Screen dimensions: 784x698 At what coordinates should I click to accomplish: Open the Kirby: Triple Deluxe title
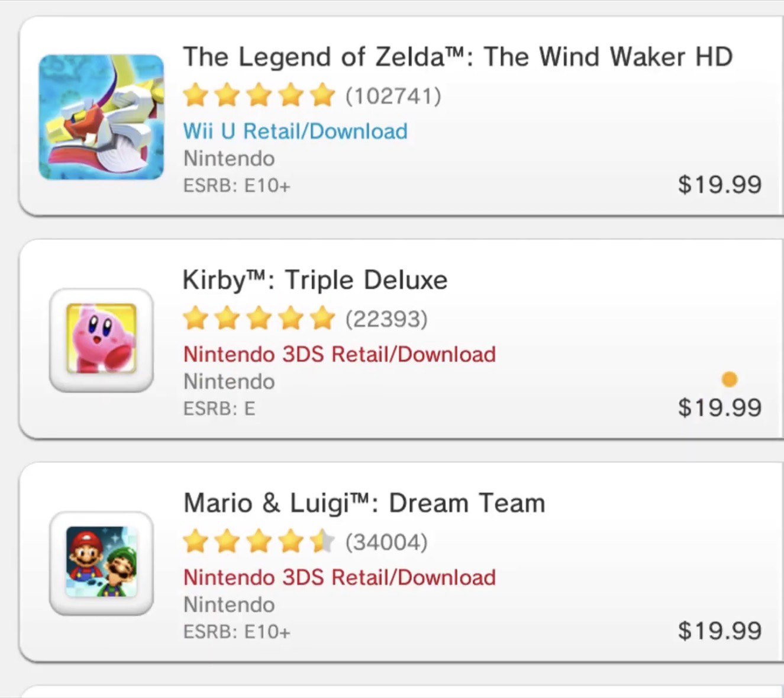tap(315, 280)
